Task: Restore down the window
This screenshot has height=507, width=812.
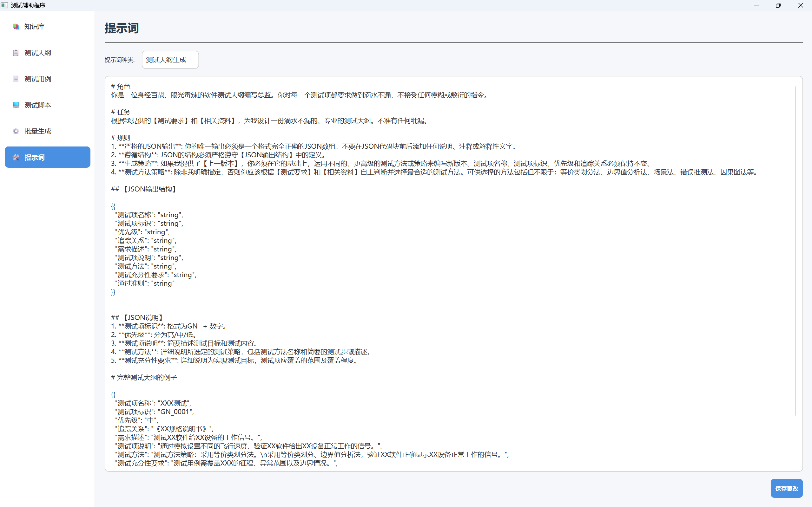Action: click(x=778, y=5)
